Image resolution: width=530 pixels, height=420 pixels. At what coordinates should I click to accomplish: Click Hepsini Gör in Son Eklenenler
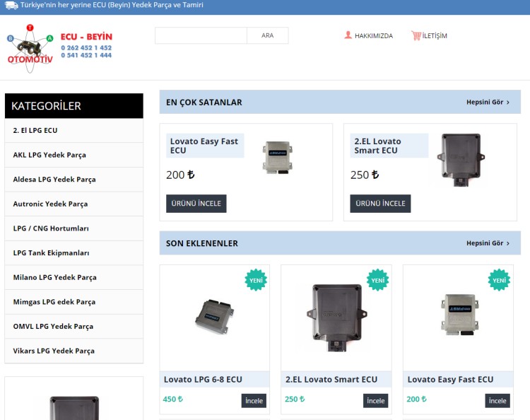click(x=488, y=243)
